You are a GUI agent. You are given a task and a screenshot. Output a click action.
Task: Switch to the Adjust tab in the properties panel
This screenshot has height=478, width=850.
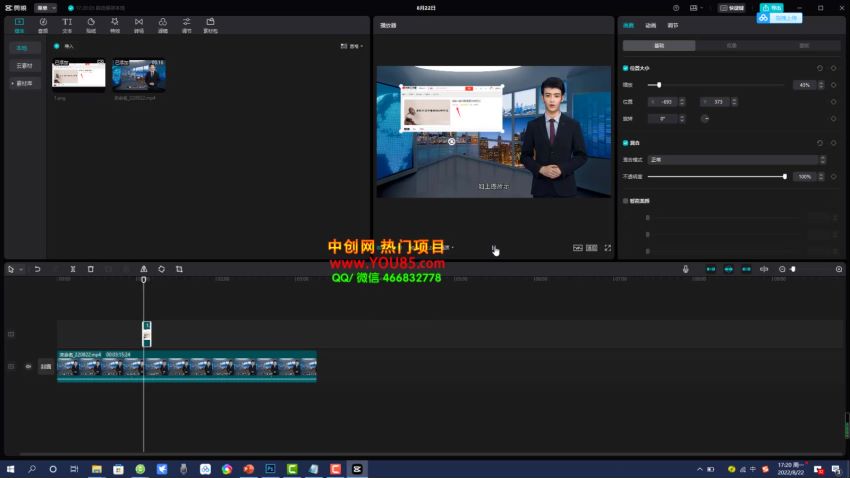[x=673, y=25]
